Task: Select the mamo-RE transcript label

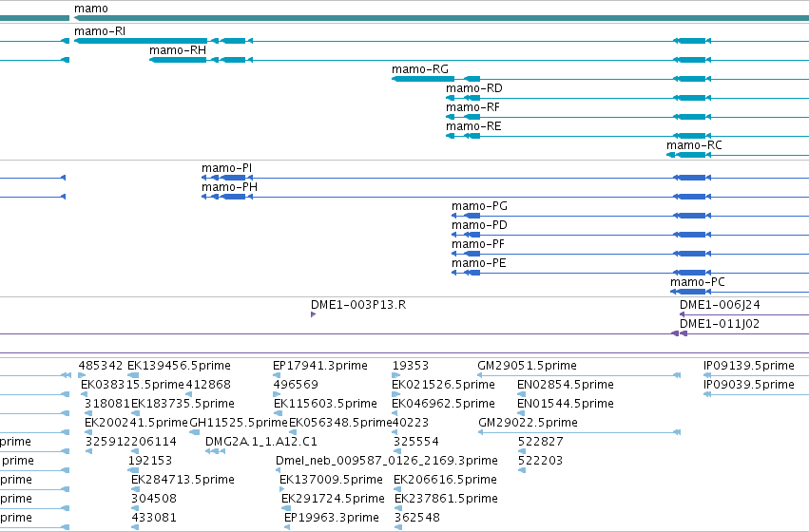Action: [x=473, y=126]
